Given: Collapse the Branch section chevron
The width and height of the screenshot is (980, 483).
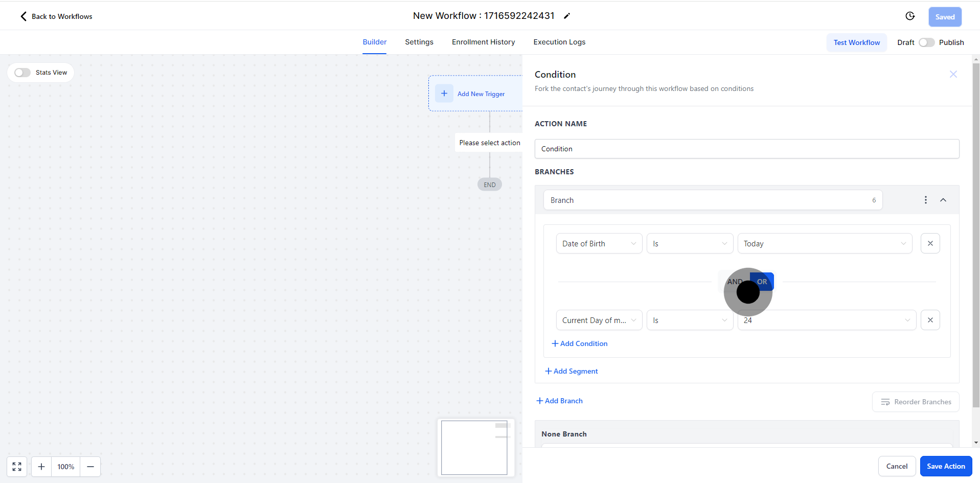Looking at the screenshot, I should [x=943, y=200].
